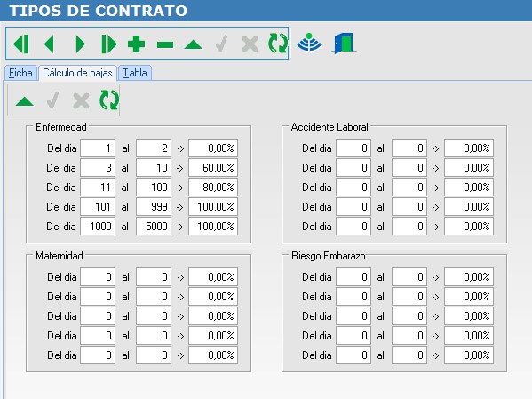Click first Accidente Laboral percentage field
The image size is (532, 399).
[469, 148]
